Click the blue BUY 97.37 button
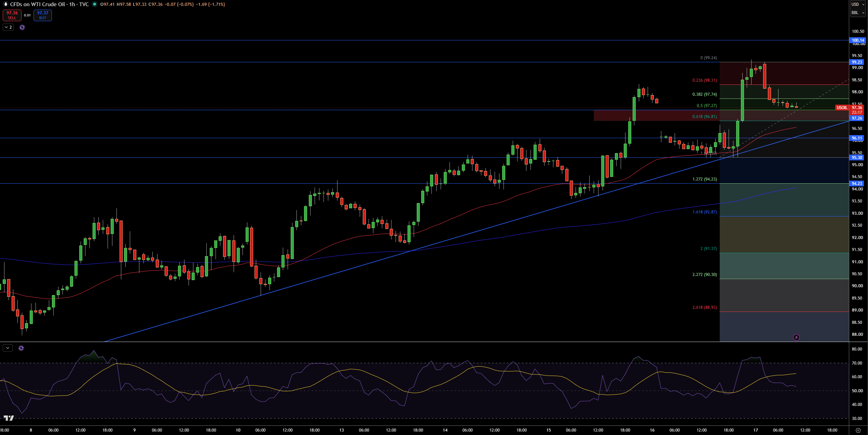 [x=43, y=15]
